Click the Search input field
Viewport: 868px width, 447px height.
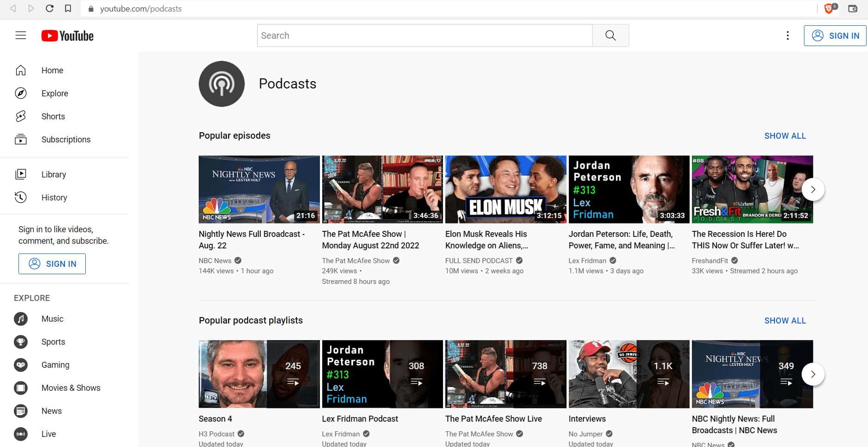(x=425, y=35)
